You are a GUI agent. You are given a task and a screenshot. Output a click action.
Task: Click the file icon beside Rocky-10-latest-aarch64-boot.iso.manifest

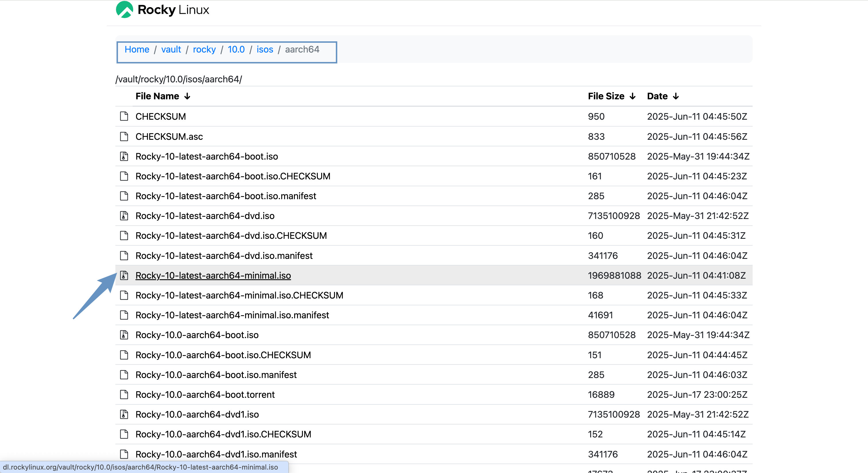[x=124, y=196]
